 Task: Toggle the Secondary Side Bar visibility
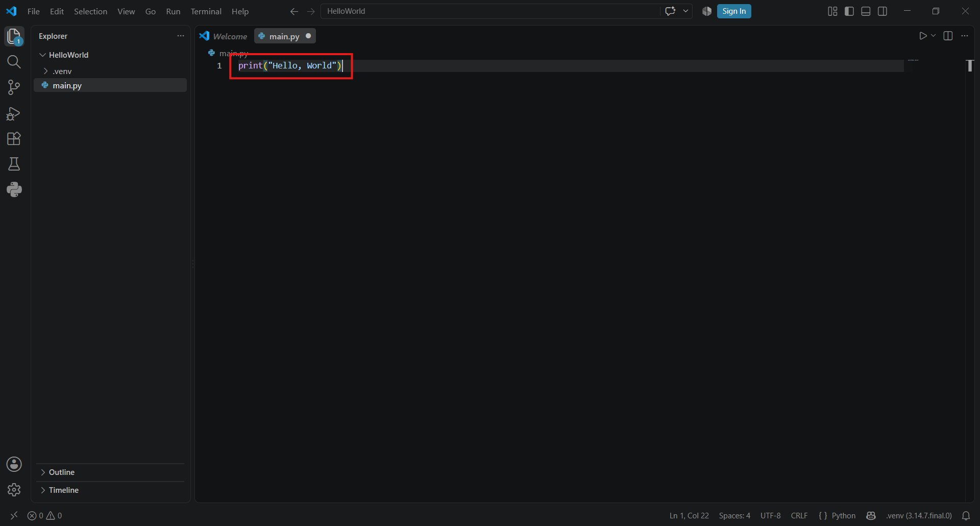point(883,11)
